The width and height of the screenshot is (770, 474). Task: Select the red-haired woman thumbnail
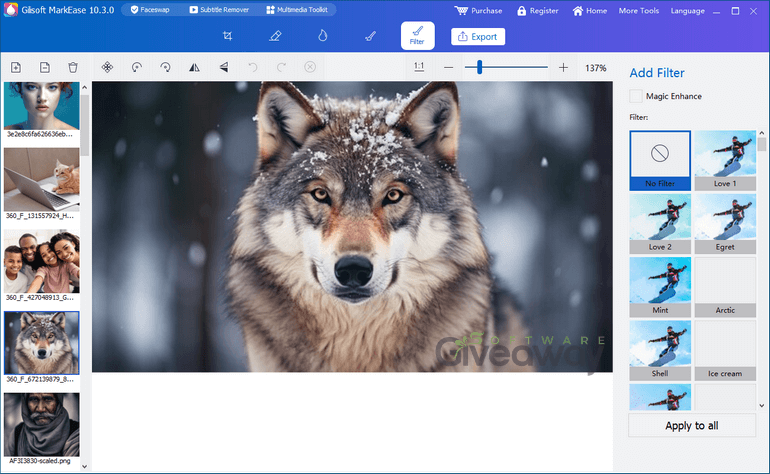pyautogui.click(x=42, y=106)
